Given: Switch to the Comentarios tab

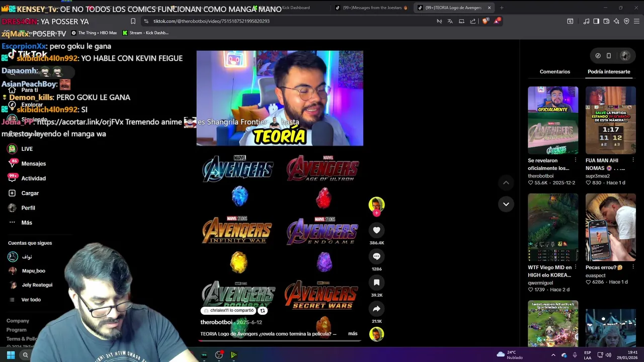Looking at the screenshot, I should click(555, 71).
